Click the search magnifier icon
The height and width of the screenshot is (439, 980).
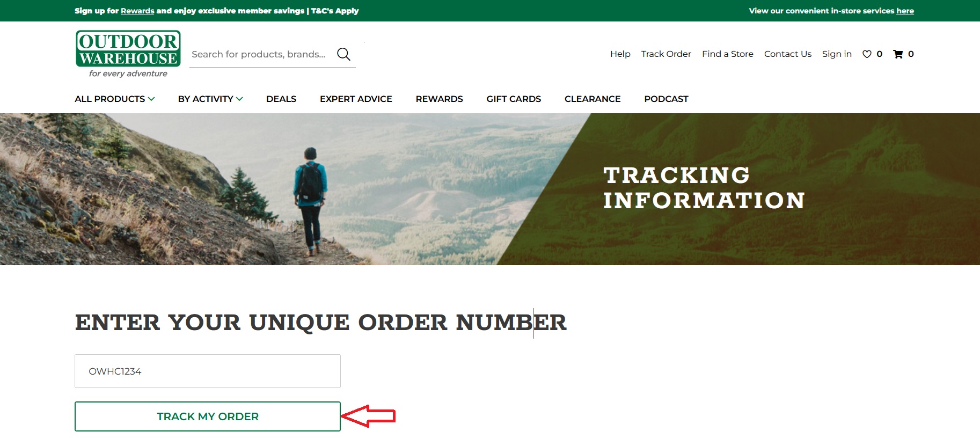343,54
